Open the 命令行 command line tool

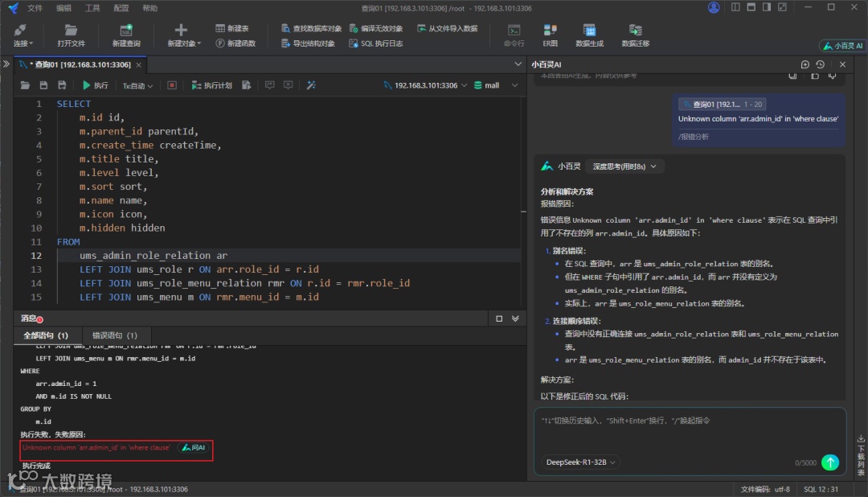click(514, 35)
